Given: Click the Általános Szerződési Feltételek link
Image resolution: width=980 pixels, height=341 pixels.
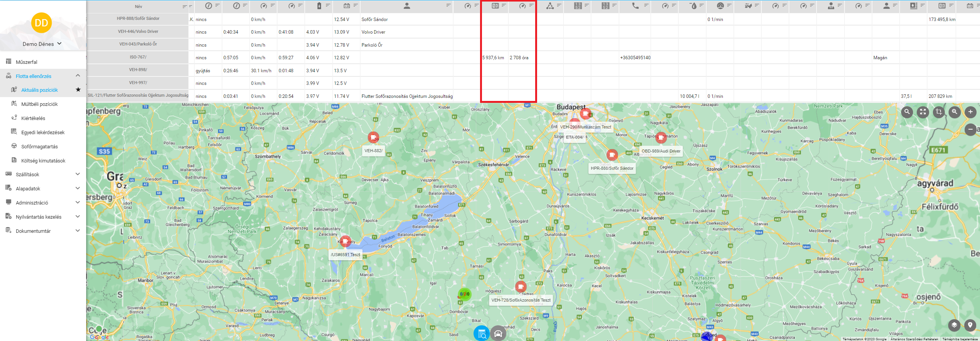Looking at the screenshot, I should [x=914, y=339].
